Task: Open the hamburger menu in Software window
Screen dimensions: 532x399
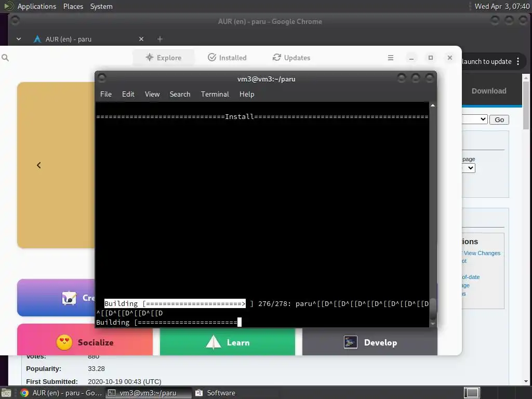Action: (391, 58)
